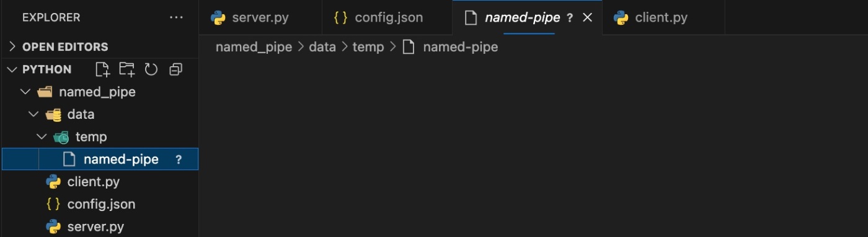Click the temp breadcrumb segment
Screen dimensions: 868x237
pos(368,47)
